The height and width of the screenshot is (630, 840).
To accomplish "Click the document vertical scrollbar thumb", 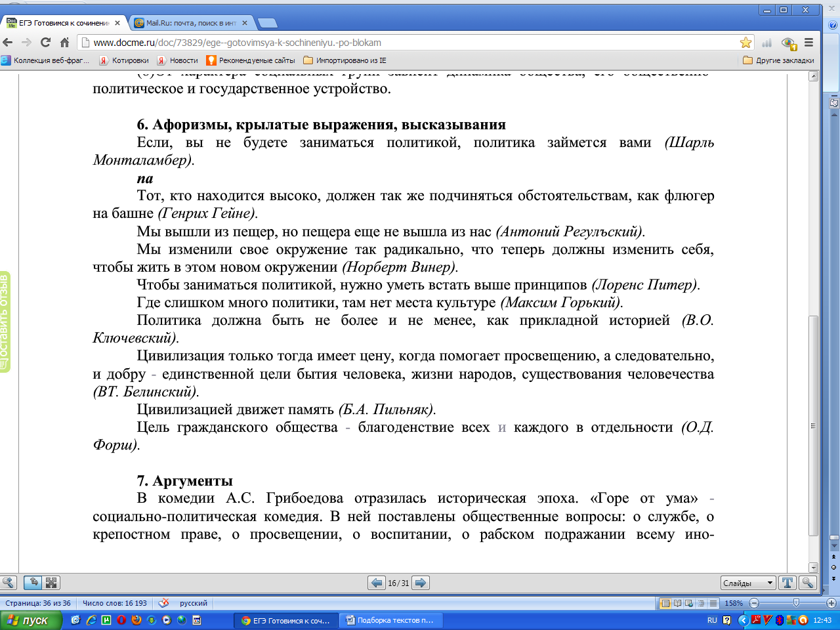I will point(814,425).
